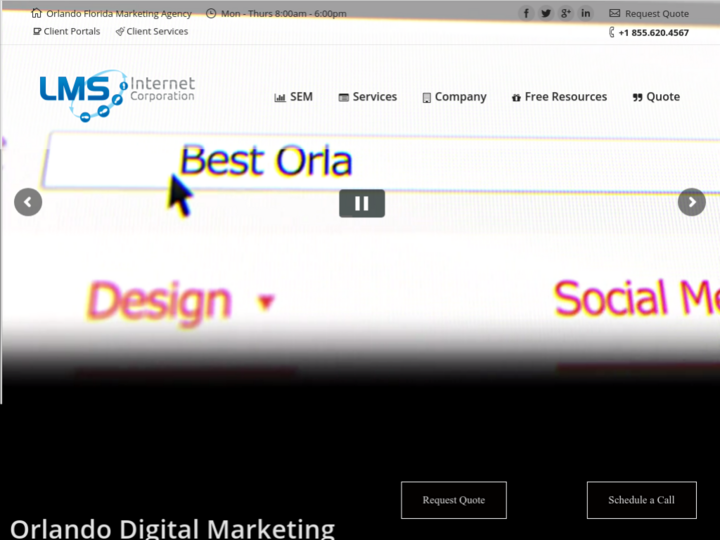Advance to the next slide
This screenshot has height=540, width=720.
[x=692, y=202]
